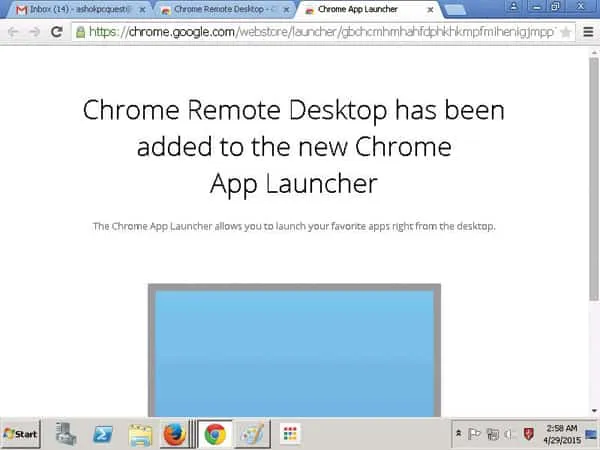
Task: Bookmark this page with the star icon
Action: click(566, 33)
